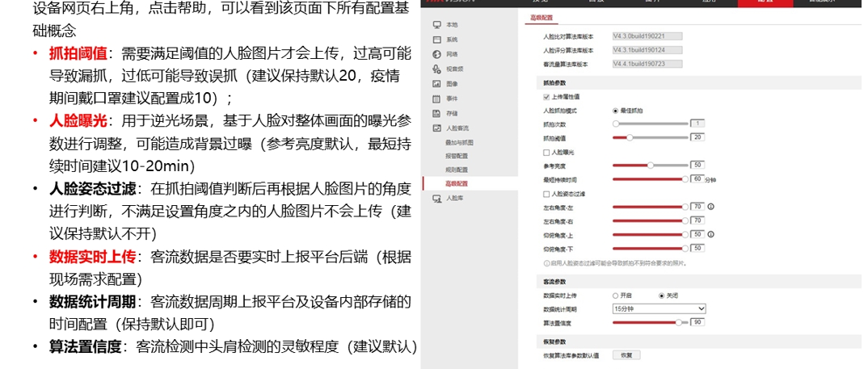Screen dimensions: 868x369
Task: Click the V4.3.1build190124 version field
Action: tap(647, 50)
